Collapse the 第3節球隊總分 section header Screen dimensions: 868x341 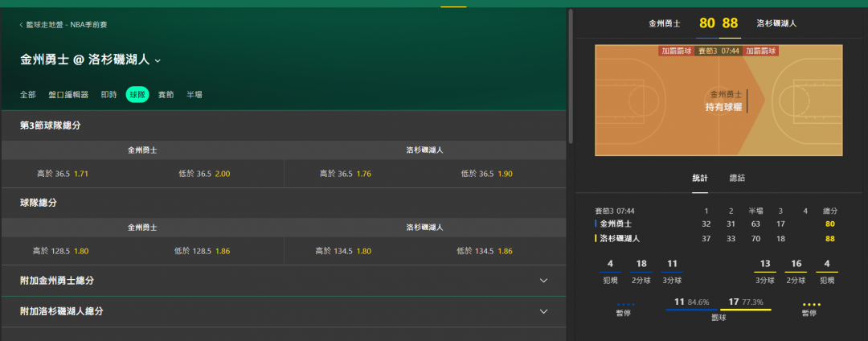tap(284, 125)
